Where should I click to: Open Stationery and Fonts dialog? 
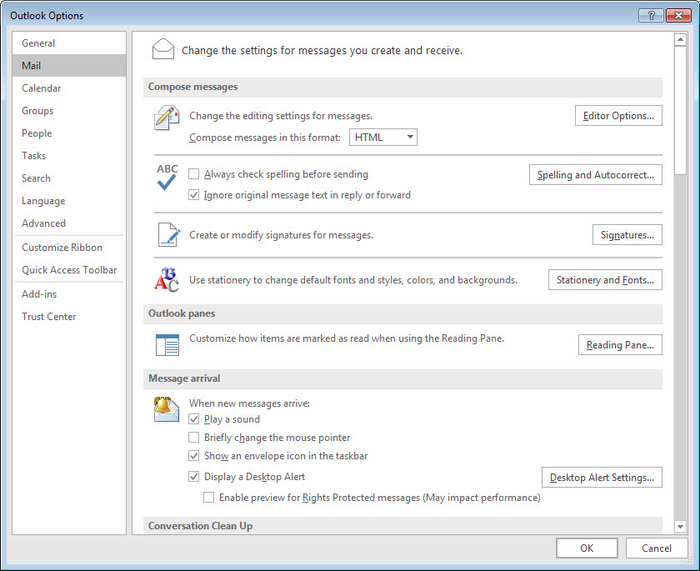pos(605,279)
